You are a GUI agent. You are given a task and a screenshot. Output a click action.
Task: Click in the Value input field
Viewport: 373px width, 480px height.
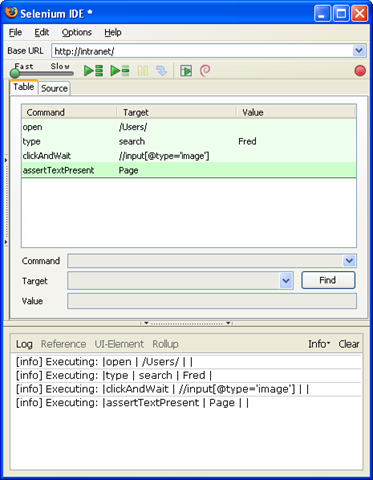212,301
